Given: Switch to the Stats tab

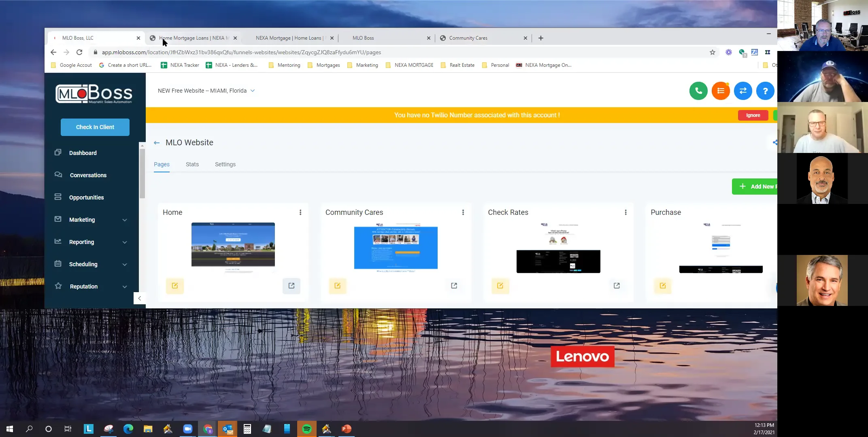Looking at the screenshot, I should coord(192,164).
